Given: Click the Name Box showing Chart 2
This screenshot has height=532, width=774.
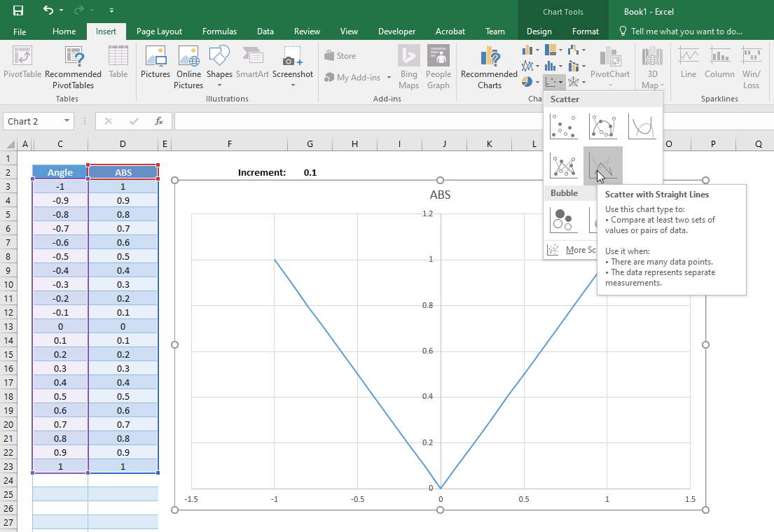Looking at the screenshot, I should tap(34, 120).
